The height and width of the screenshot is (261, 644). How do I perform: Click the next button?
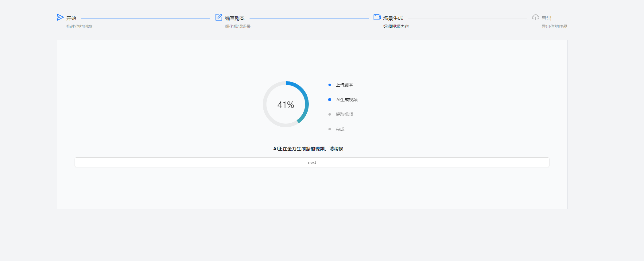point(312,162)
